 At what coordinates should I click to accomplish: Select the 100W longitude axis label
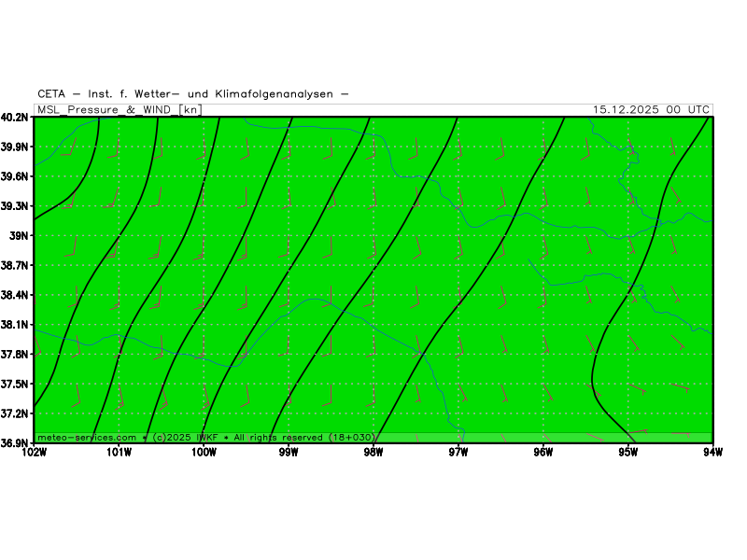pyautogui.click(x=204, y=454)
